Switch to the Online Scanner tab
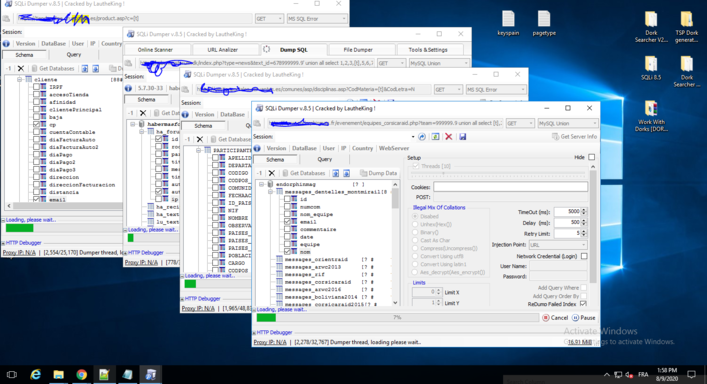This screenshot has width=707, height=384. point(155,50)
